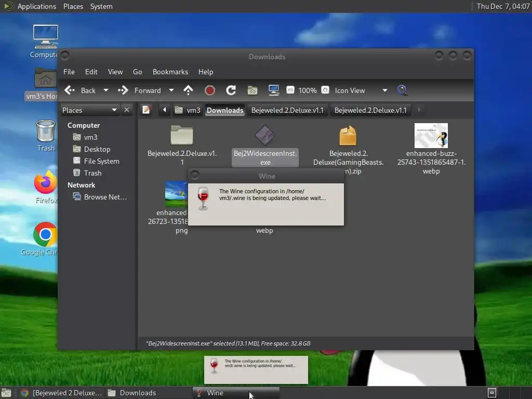Open the System menu in top panel

[101, 6]
